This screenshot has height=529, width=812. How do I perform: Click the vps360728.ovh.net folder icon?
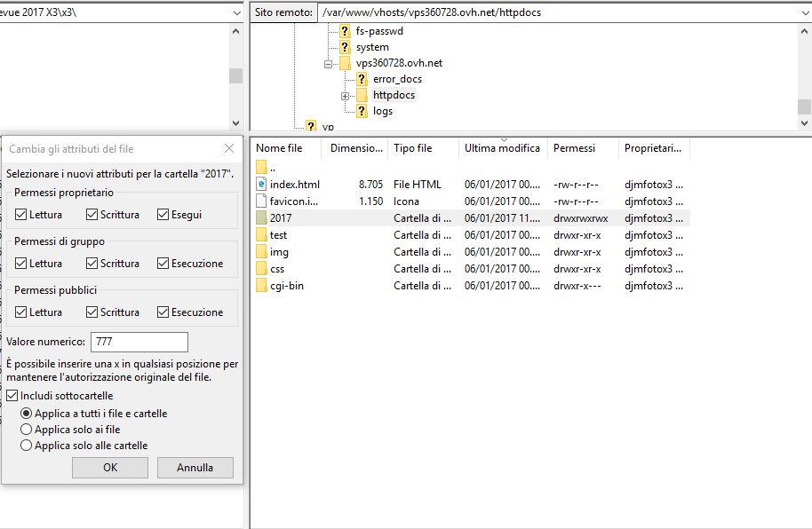(x=345, y=63)
